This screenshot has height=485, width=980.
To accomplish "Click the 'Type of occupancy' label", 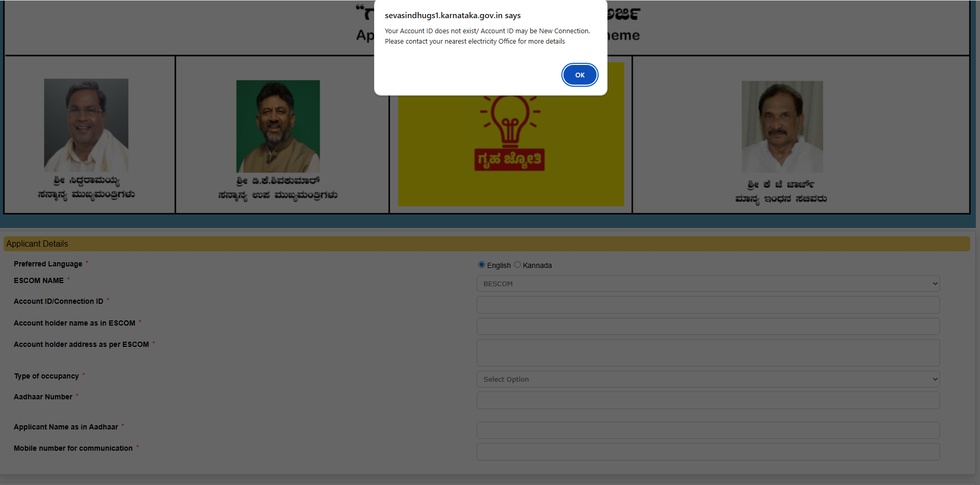I will (x=46, y=376).
